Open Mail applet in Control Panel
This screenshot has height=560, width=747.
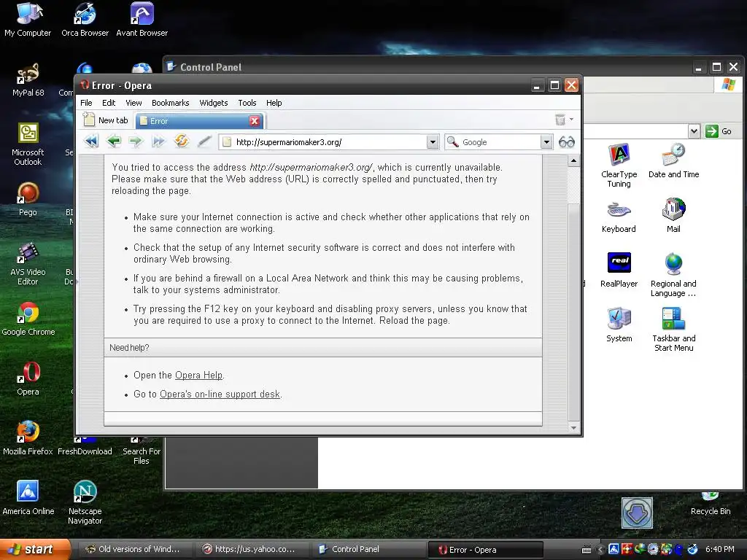(673, 216)
